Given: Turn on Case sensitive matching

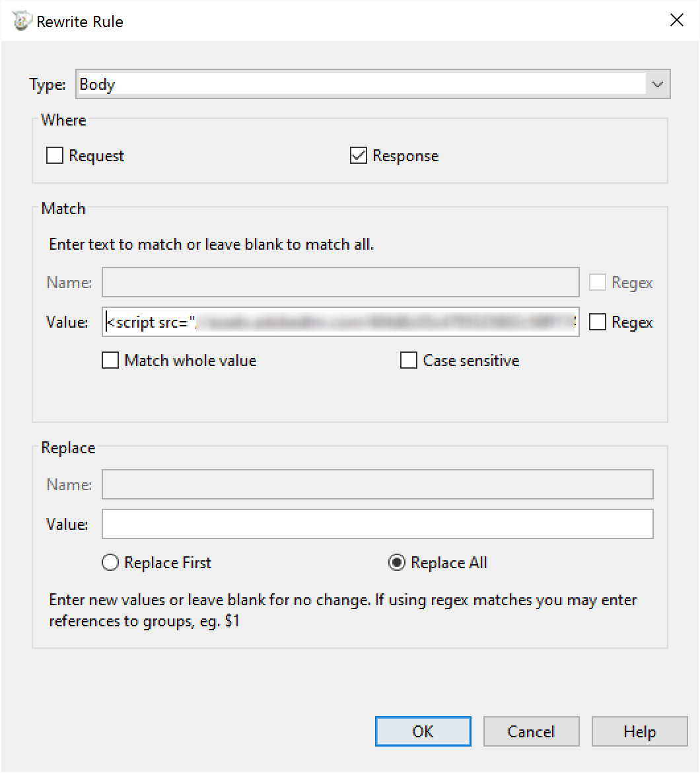Looking at the screenshot, I should tap(409, 361).
